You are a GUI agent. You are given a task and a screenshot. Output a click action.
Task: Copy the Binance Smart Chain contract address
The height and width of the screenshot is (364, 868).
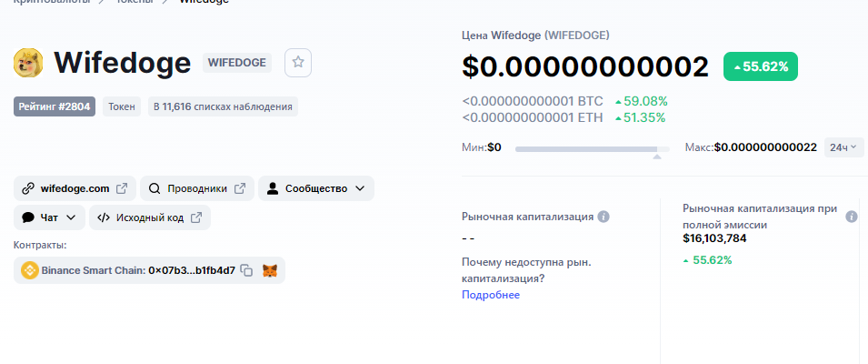[x=246, y=270]
